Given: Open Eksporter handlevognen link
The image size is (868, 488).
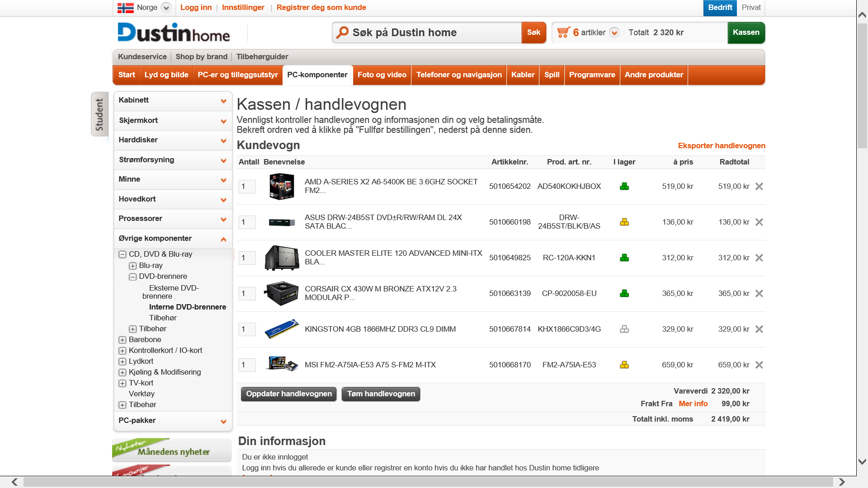Looking at the screenshot, I should 722,146.
